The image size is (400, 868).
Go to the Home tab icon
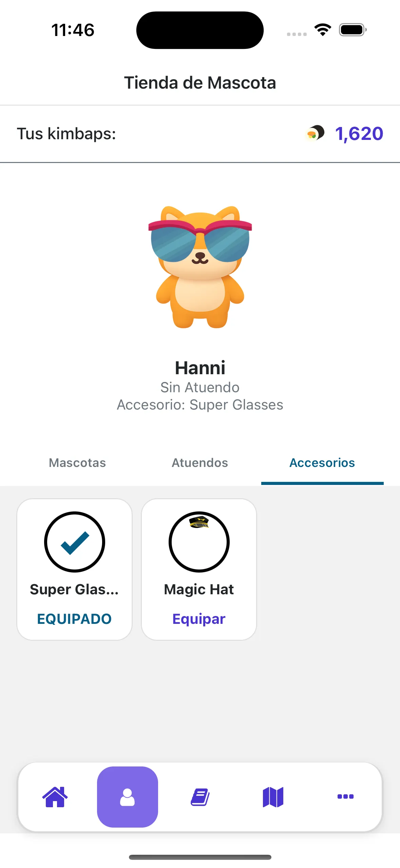click(55, 796)
